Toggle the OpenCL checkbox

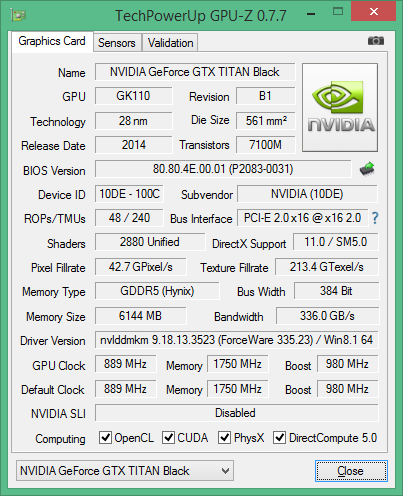105,437
